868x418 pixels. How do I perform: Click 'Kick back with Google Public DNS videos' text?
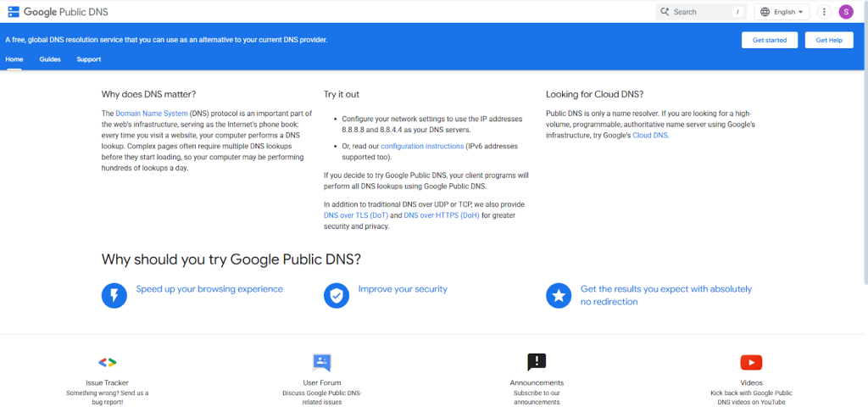pos(751,398)
